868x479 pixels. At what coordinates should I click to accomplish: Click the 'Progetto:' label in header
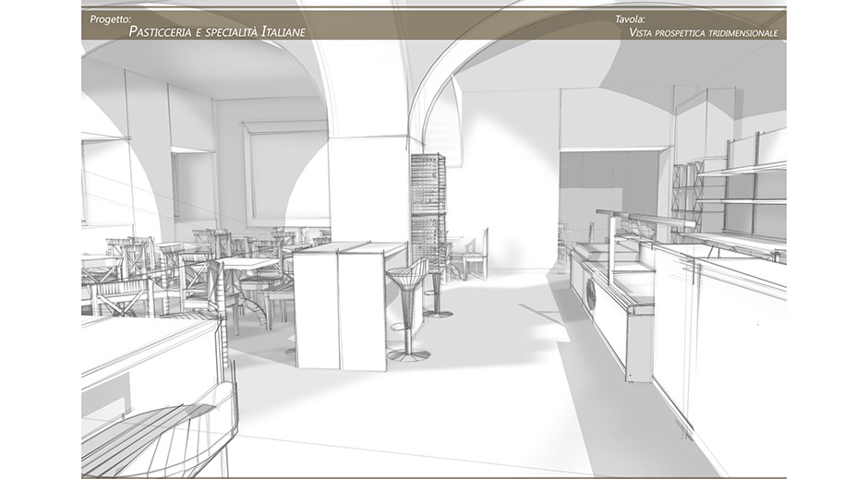coord(111,18)
